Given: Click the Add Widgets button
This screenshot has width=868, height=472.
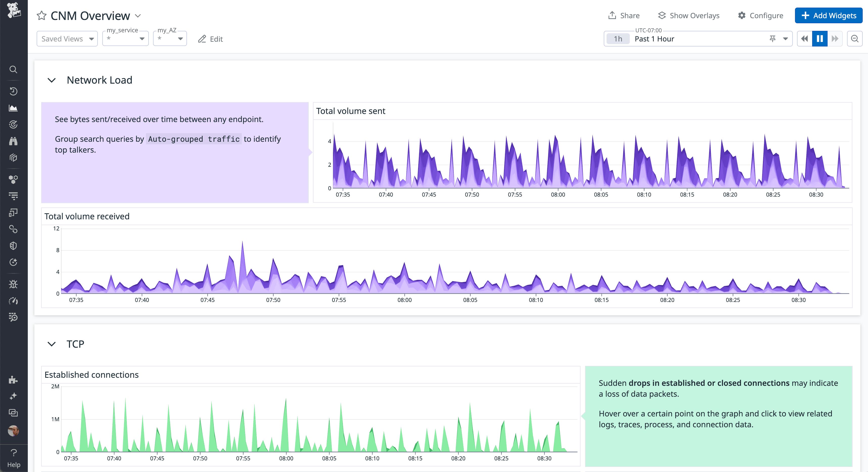Looking at the screenshot, I should [x=828, y=15].
